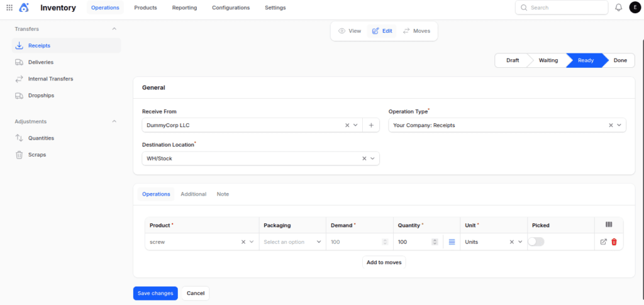This screenshot has width=644, height=305.
Task: Collapse the Adjustments sidebar section
Action: (114, 121)
